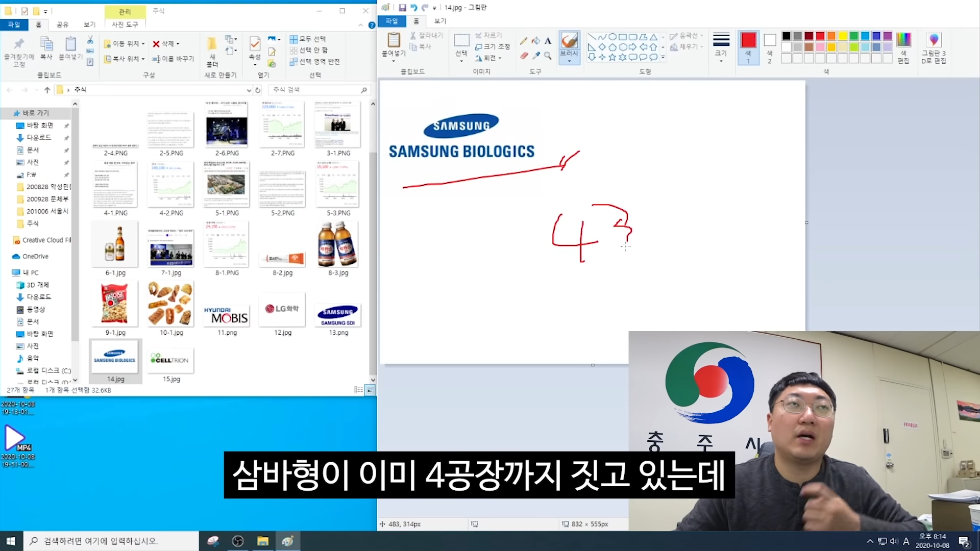Select the Fill with color bucket tool
The height and width of the screenshot is (551, 980).
coord(535,41)
